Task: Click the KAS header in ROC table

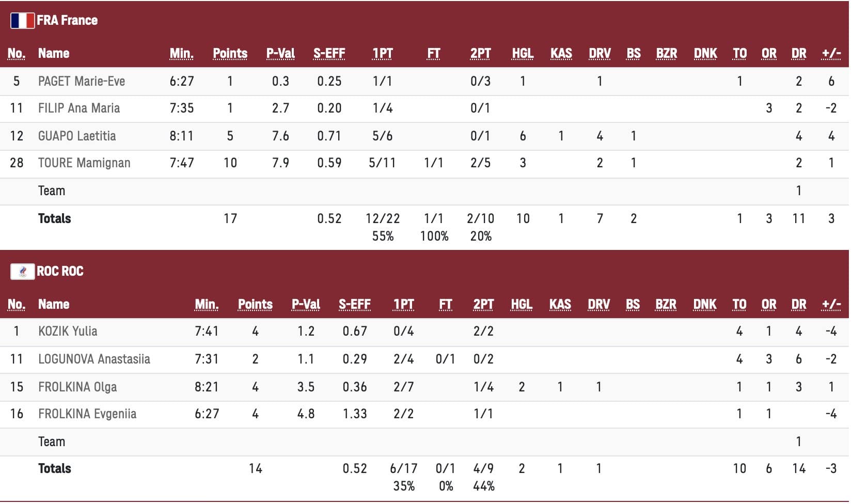Action: coord(560,304)
